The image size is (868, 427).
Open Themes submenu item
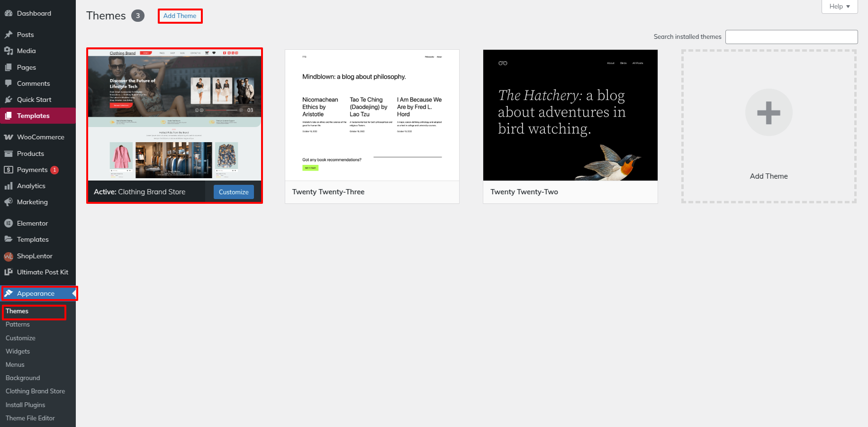pos(17,311)
